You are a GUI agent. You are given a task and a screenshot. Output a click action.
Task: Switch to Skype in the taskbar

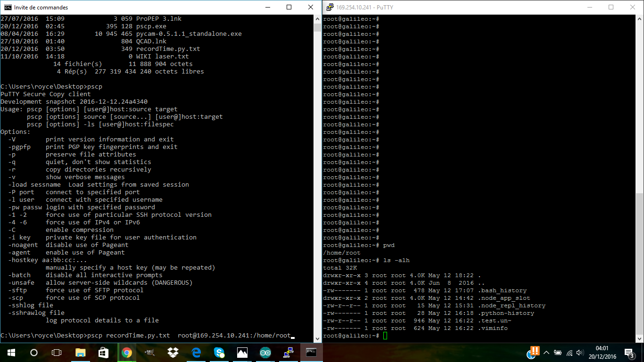pos(219,352)
